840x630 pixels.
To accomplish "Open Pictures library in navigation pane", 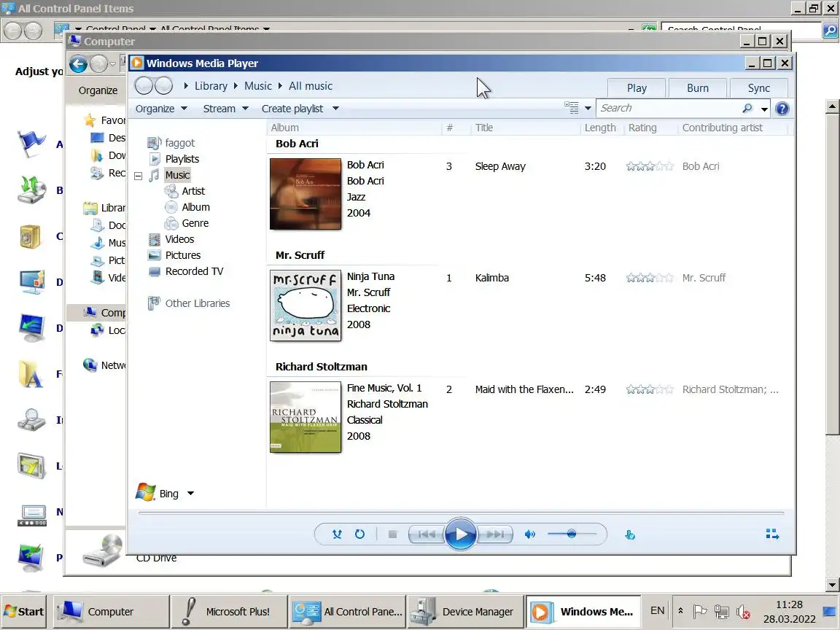I will point(183,255).
